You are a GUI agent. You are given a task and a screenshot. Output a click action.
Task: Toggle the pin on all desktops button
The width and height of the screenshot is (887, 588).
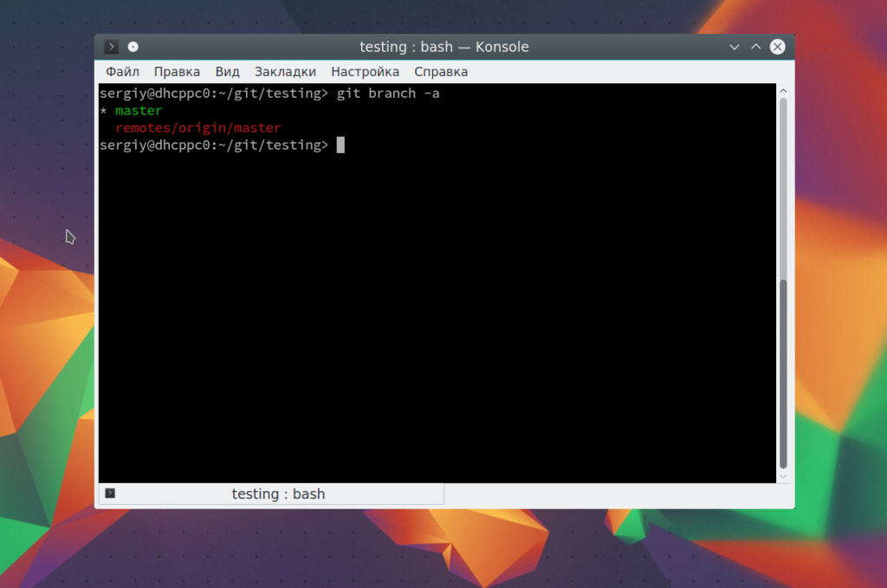click(133, 47)
